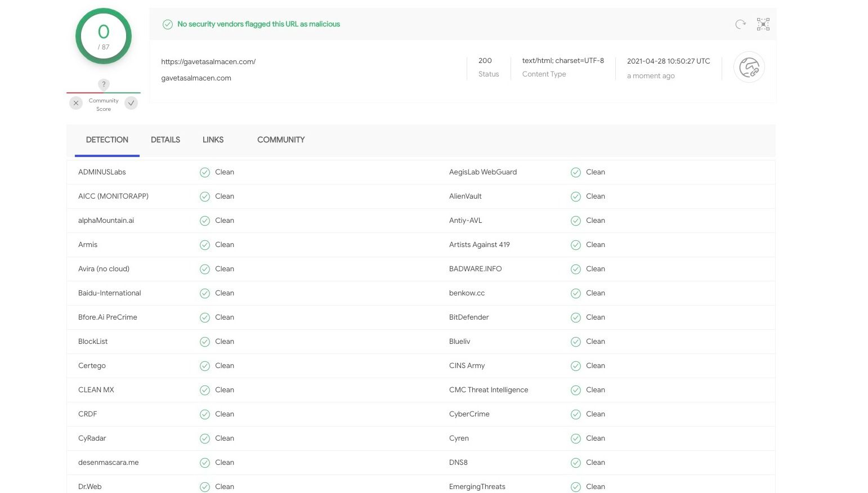Open the LINKS tab

click(213, 140)
